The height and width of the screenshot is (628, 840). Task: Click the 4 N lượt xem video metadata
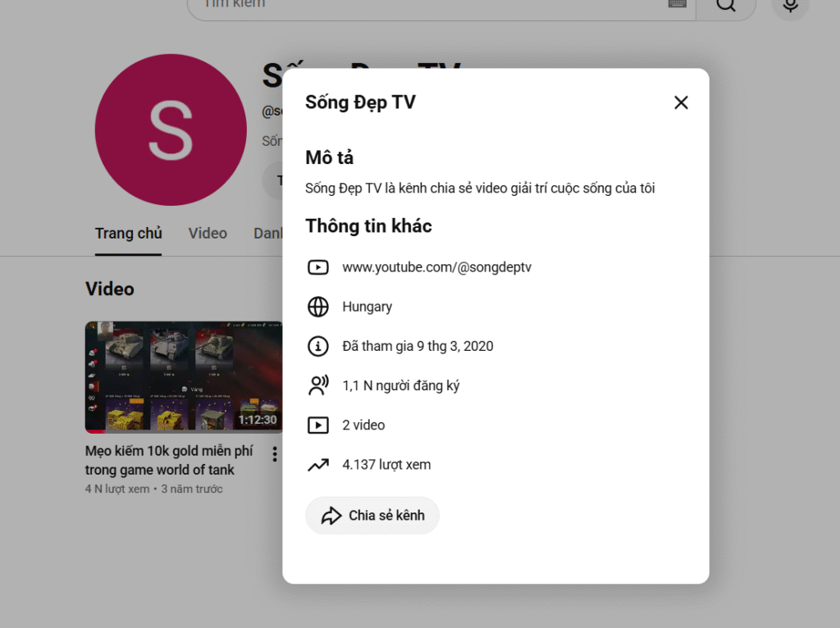(117, 489)
